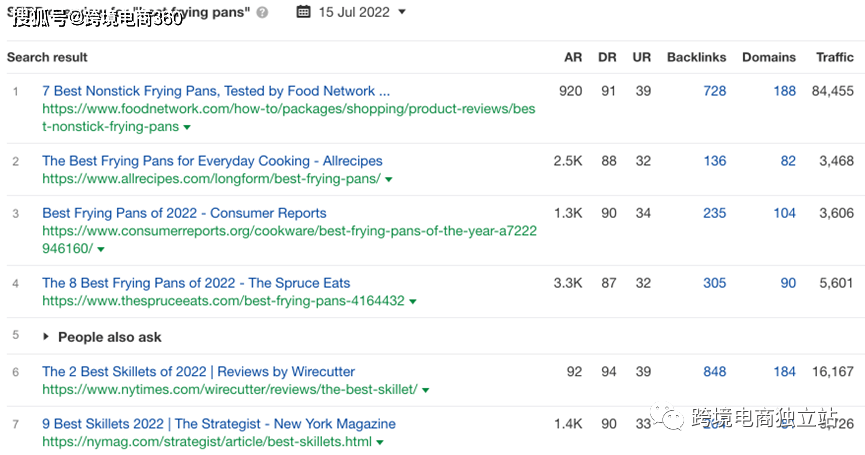The image size is (865, 455).
Task: Open the consumerreports.org green URL link
Action: tap(289, 239)
